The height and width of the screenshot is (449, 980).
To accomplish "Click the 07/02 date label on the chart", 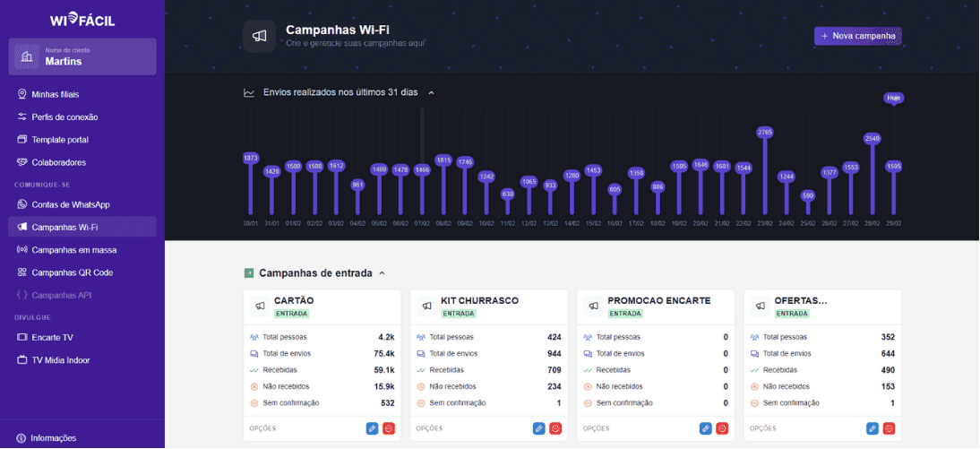I will click(422, 222).
